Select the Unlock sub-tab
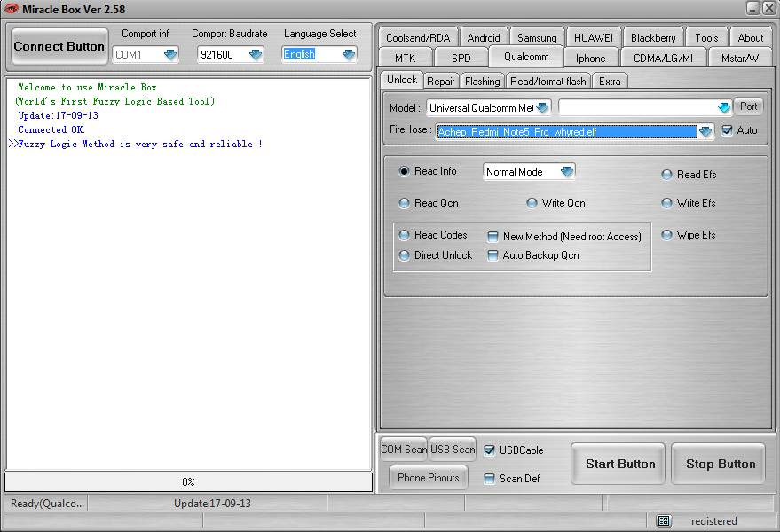The height and width of the screenshot is (532, 780). [x=402, y=80]
